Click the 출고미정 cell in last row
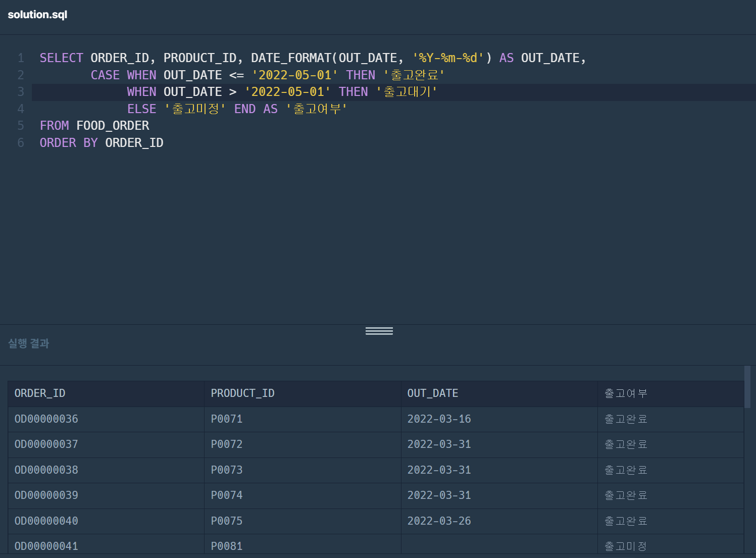 click(625, 546)
